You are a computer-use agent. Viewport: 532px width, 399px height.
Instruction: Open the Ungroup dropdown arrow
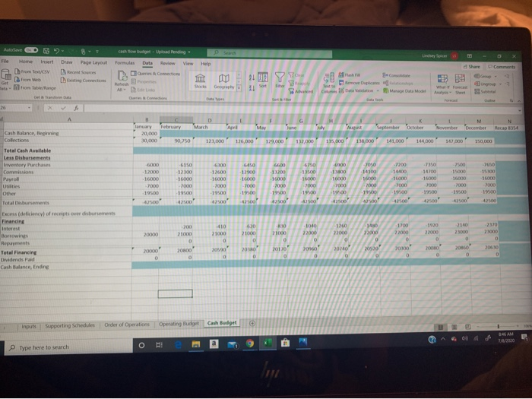point(500,84)
